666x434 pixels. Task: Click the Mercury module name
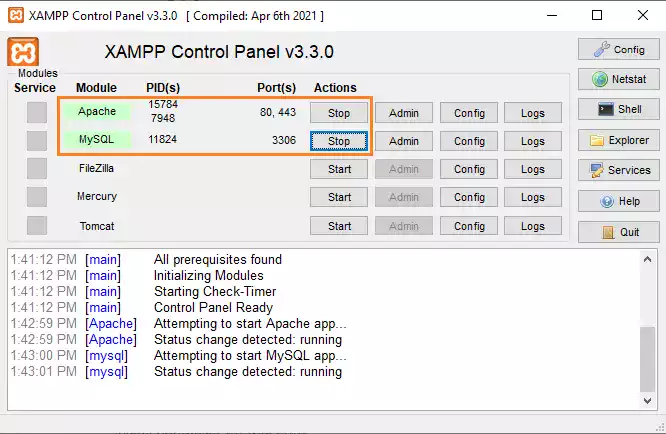[97, 196]
